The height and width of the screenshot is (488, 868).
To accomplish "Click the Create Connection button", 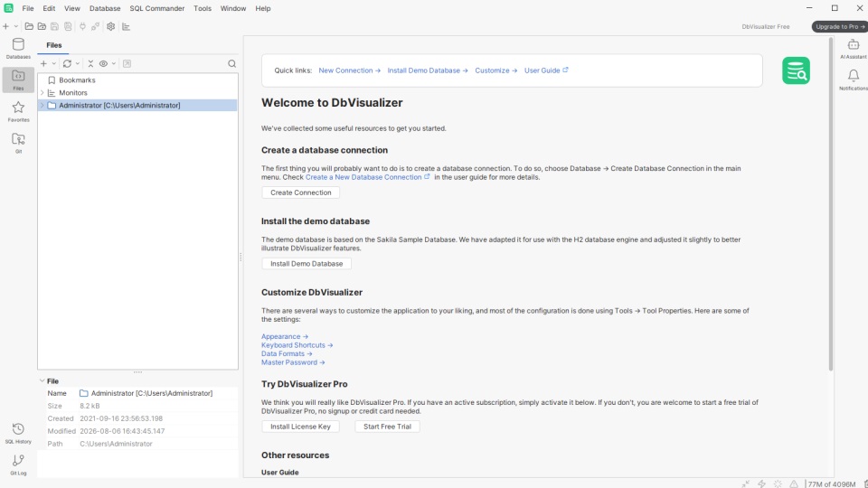I will click(x=300, y=192).
